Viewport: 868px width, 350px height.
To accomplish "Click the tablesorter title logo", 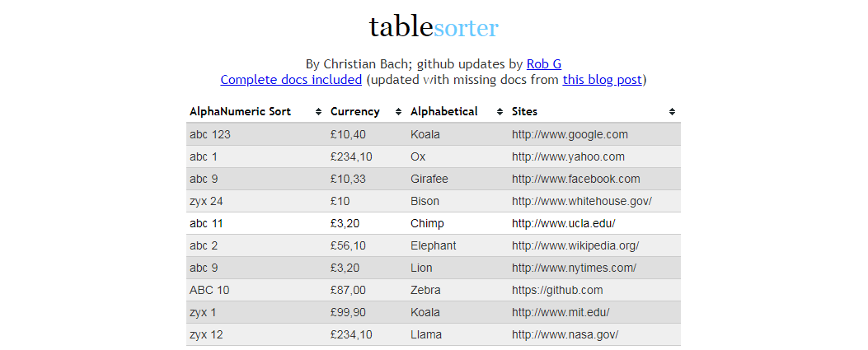I will pos(434,27).
